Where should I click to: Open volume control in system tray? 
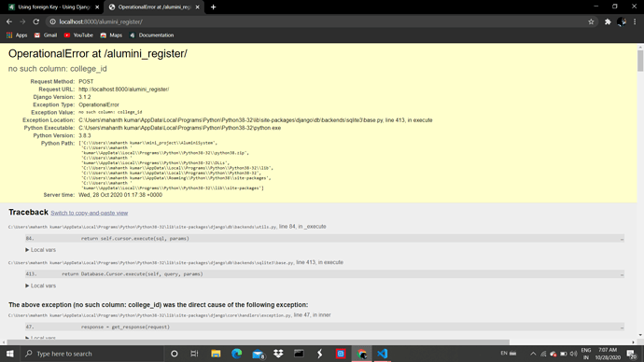(573, 354)
